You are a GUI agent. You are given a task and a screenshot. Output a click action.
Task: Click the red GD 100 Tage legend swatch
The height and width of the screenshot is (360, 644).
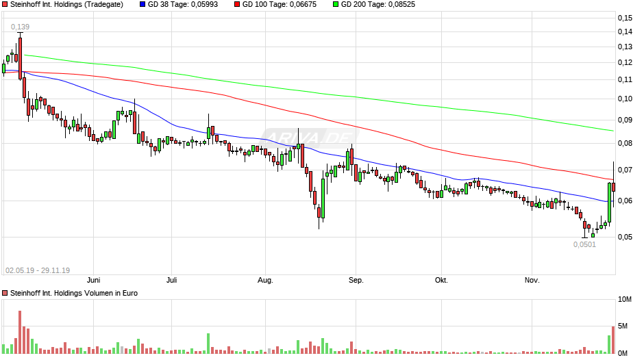pos(237,5)
